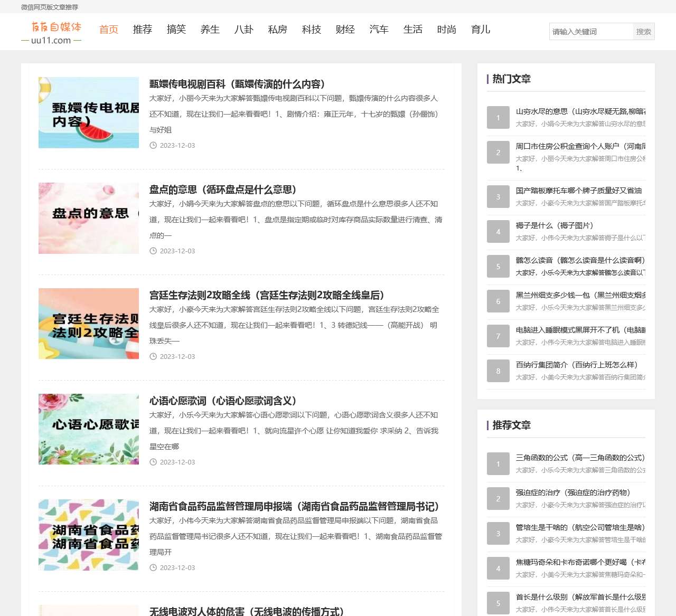Click rank badge 6 beside 黑兰州细支
676x616 pixels.
coord(498,301)
